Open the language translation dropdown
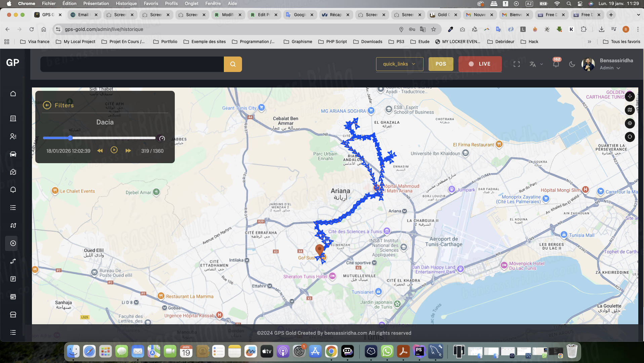The width and height of the screenshot is (644, 363). pyautogui.click(x=536, y=64)
